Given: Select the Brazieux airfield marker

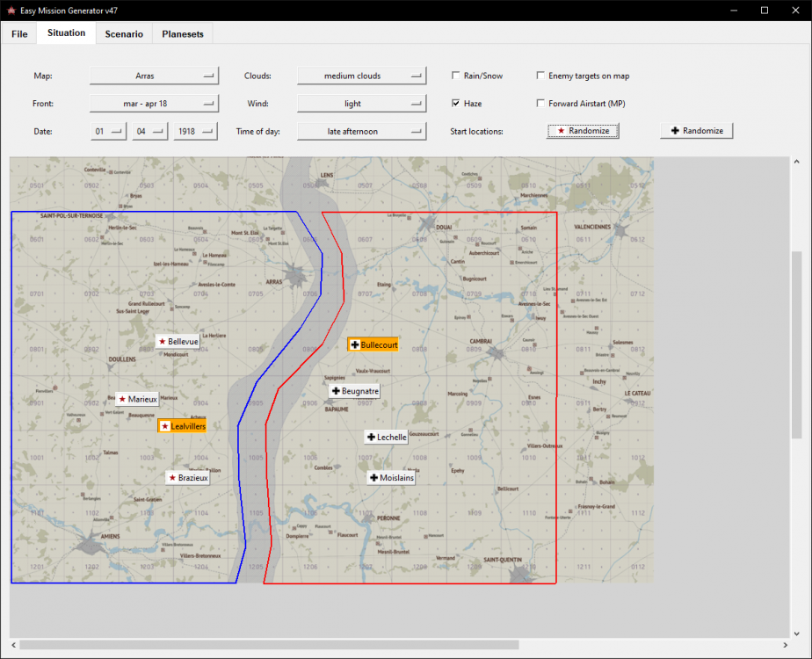Looking at the screenshot, I should [x=188, y=478].
